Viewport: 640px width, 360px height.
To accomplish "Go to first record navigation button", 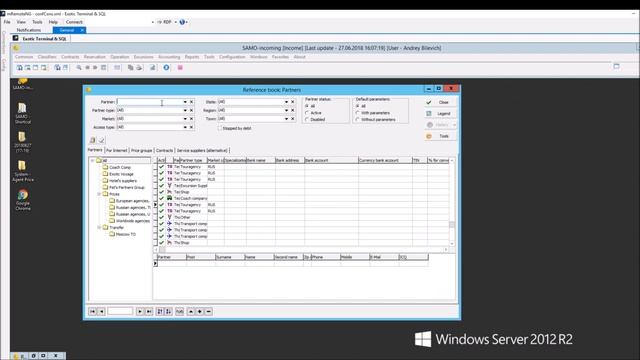I will [93, 311].
